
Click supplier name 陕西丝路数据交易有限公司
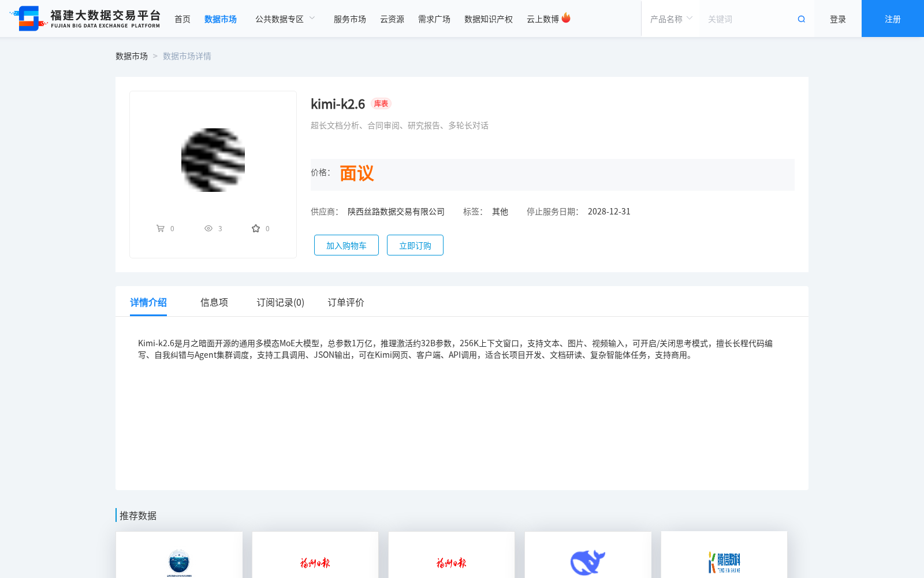coord(396,212)
